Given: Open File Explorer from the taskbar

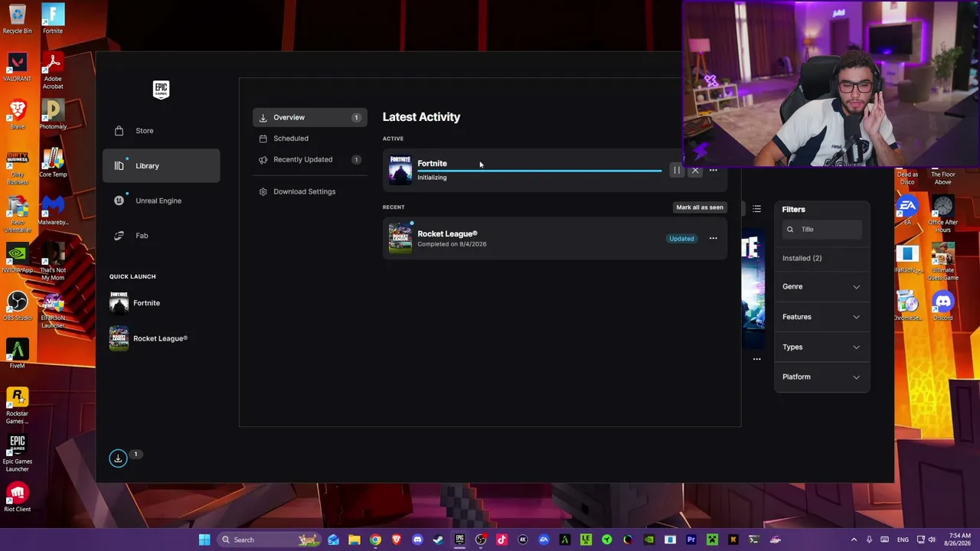Looking at the screenshot, I should (354, 540).
